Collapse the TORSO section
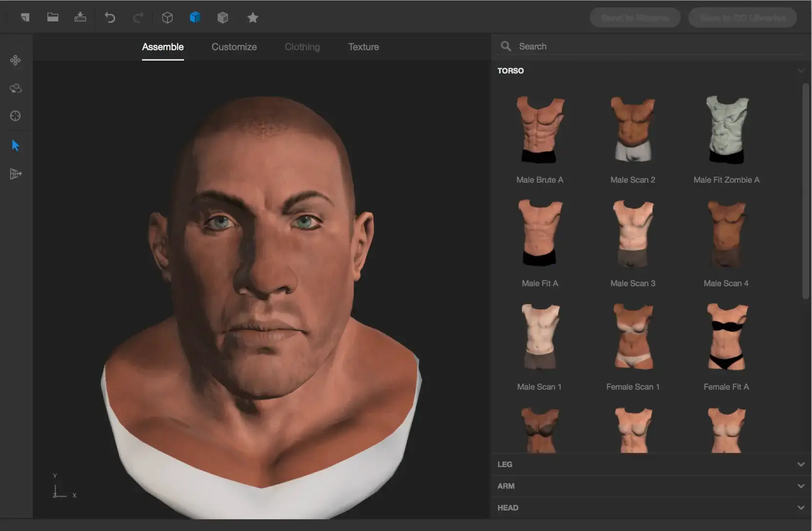Image resolution: width=812 pixels, height=531 pixels. click(800, 71)
